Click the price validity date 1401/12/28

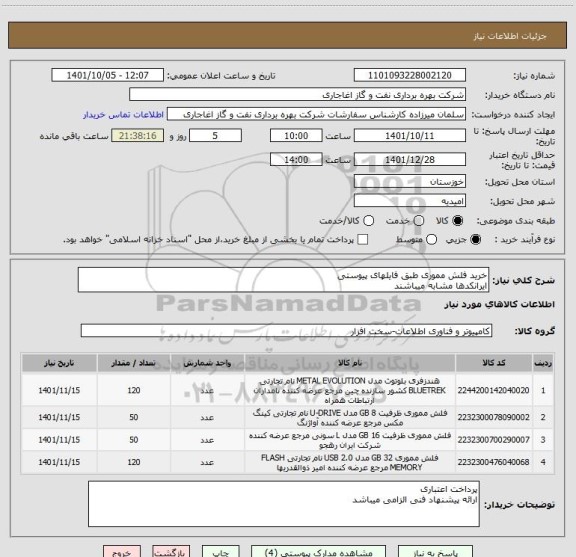coord(410,159)
